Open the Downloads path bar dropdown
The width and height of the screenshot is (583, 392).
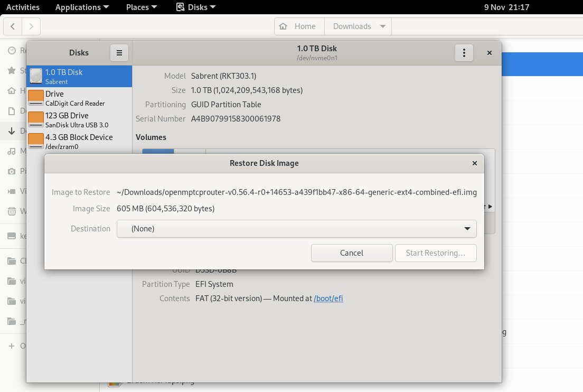[382, 26]
